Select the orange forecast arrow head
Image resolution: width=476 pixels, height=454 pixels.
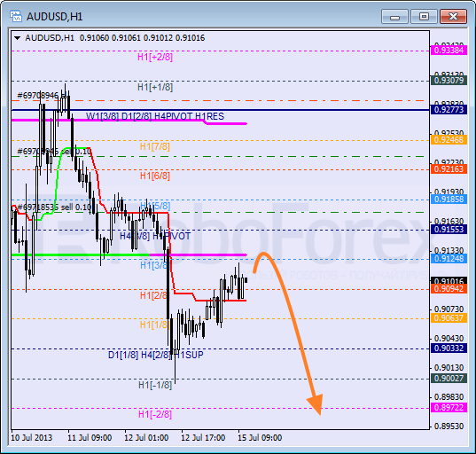click(316, 403)
